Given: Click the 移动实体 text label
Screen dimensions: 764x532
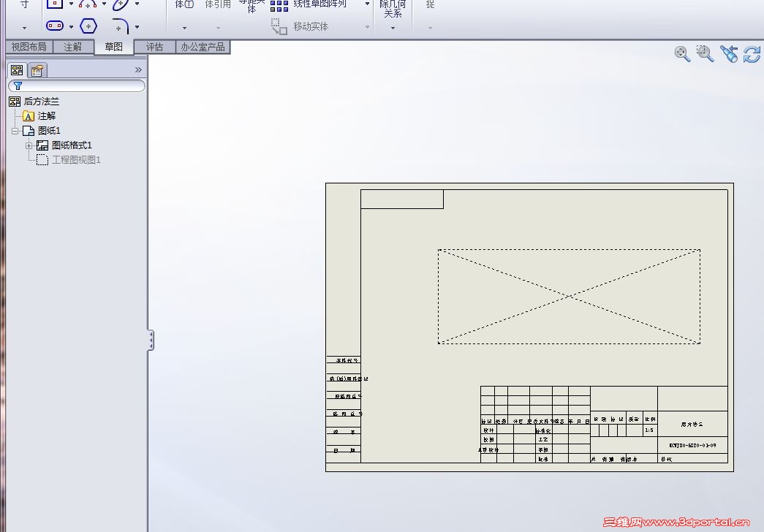Looking at the screenshot, I should (311, 27).
